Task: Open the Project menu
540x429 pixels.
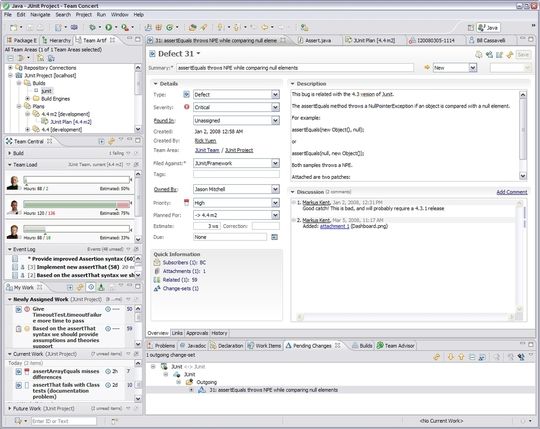Action: click(84, 15)
